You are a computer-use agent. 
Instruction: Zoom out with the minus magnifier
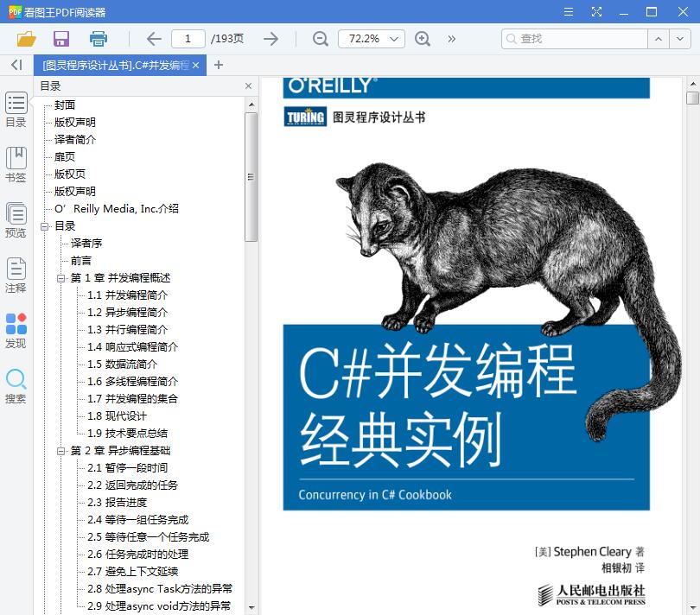[x=320, y=39]
